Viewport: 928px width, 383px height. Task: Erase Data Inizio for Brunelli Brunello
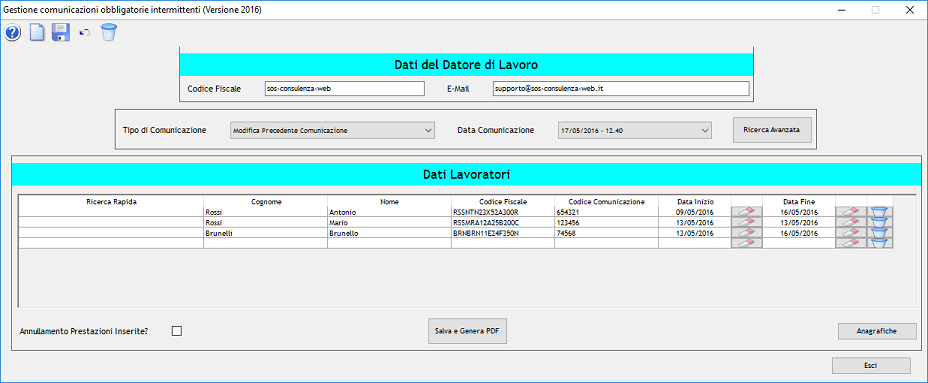point(747,233)
